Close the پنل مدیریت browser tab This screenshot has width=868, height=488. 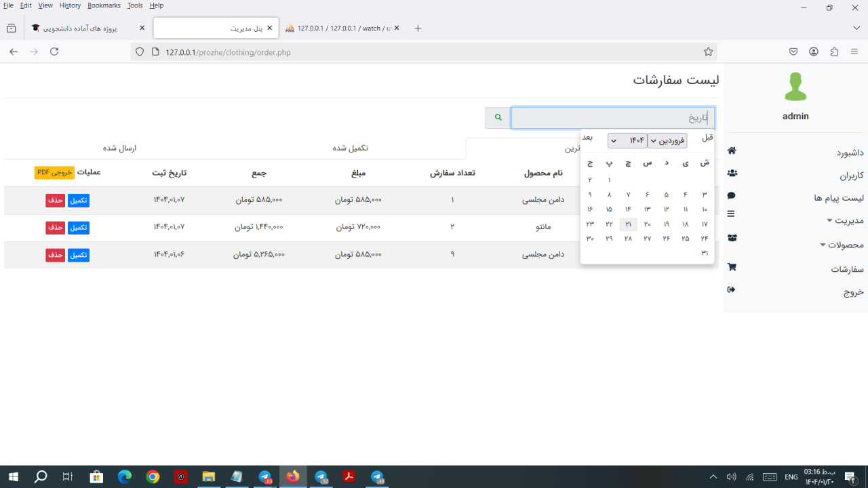tap(270, 28)
